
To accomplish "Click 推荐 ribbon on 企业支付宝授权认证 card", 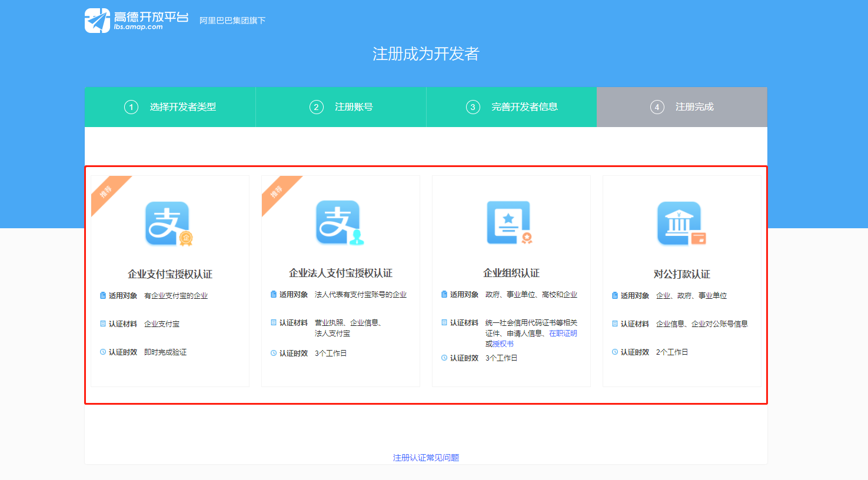I will [107, 191].
